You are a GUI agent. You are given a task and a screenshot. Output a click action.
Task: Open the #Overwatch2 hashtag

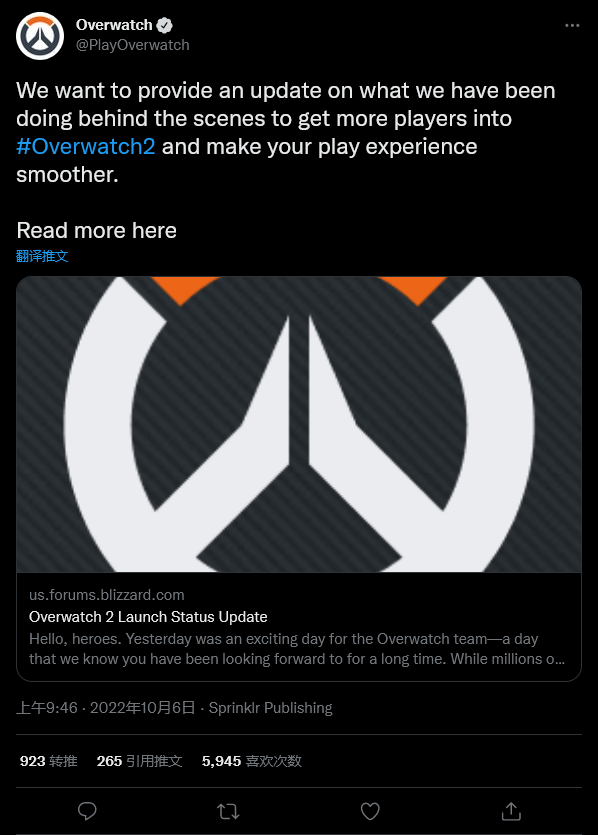(x=86, y=146)
